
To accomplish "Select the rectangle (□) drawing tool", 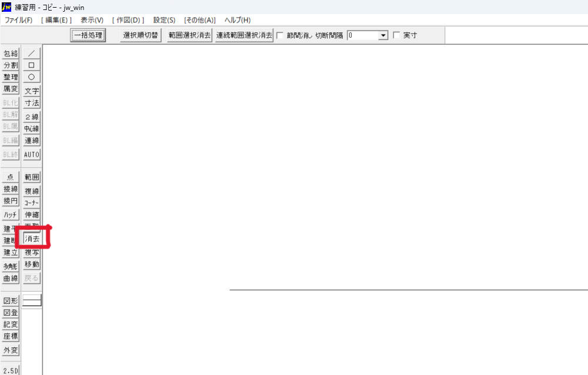I will click(x=32, y=65).
